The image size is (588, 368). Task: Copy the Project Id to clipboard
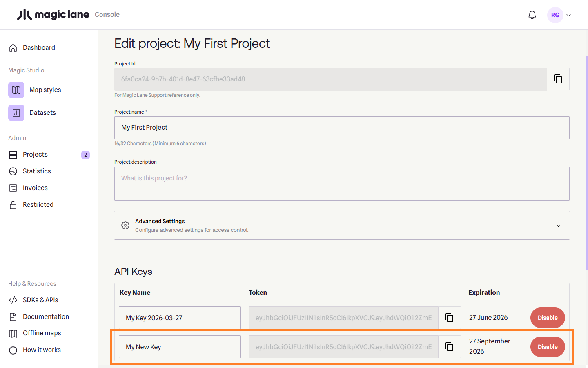coord(558,79)
